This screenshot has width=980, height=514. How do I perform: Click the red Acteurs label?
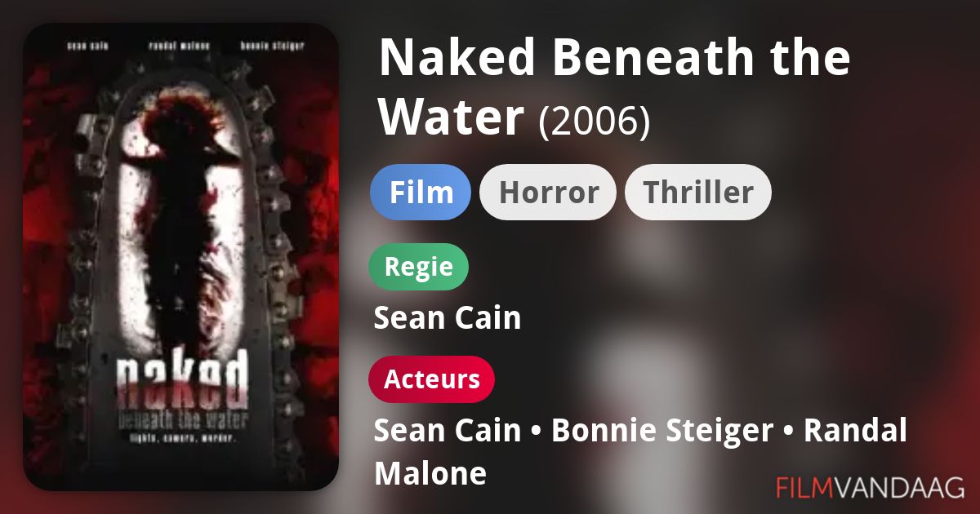432,379
